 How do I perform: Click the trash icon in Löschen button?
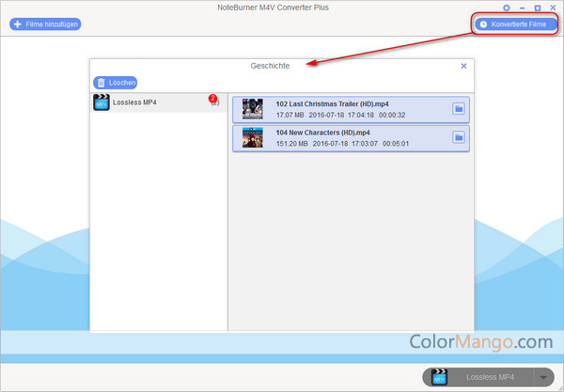click(x=102, y=83)
